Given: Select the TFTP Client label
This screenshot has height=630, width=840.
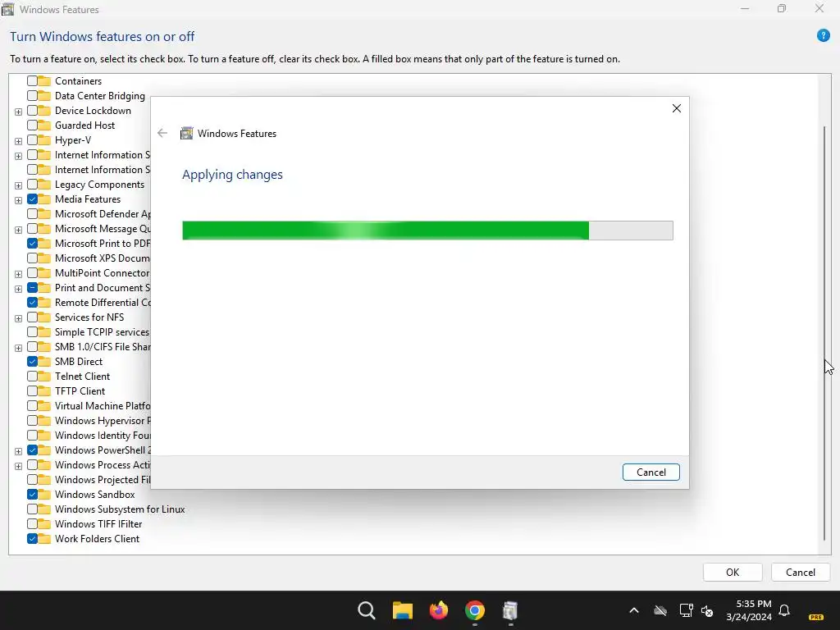Looking at the screenshot, I should (80, 391).
